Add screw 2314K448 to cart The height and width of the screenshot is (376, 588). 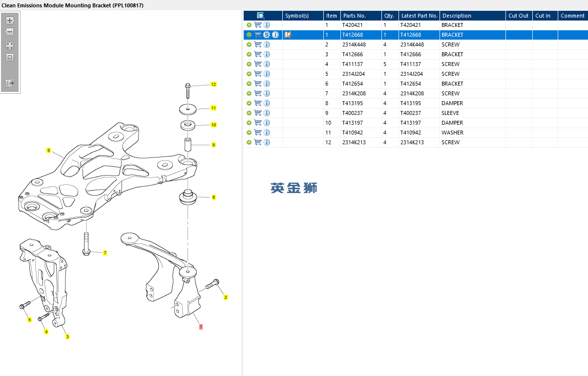pos(258,44)
